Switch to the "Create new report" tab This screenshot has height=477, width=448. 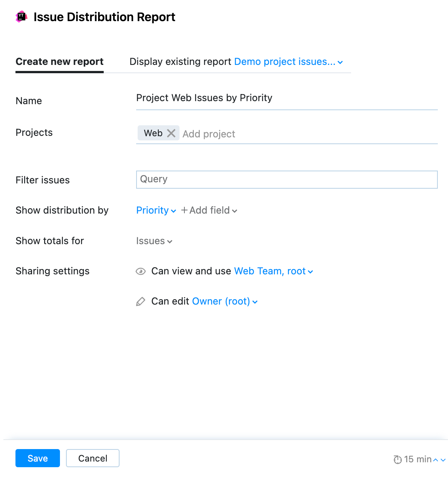(59, 62)
